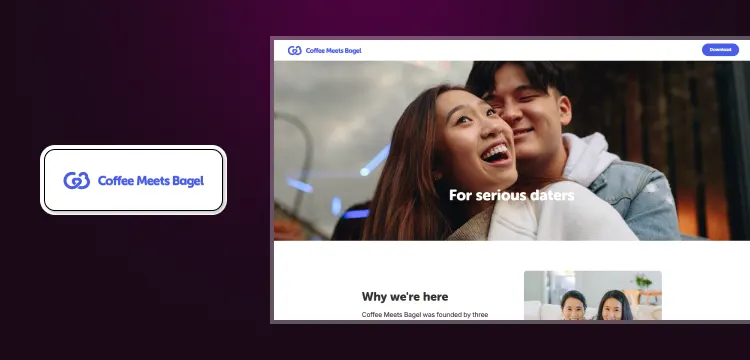
Task: Click the Coffee Meets Bagel header brand text
Action: click(333, 51)
